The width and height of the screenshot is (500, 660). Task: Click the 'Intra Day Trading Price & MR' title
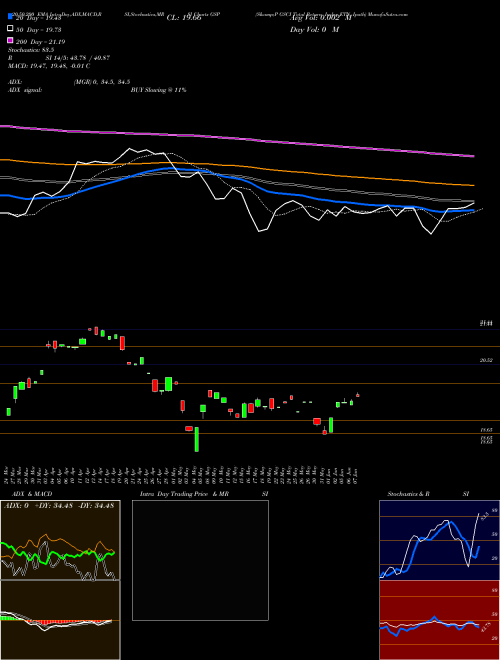[184, 494]
